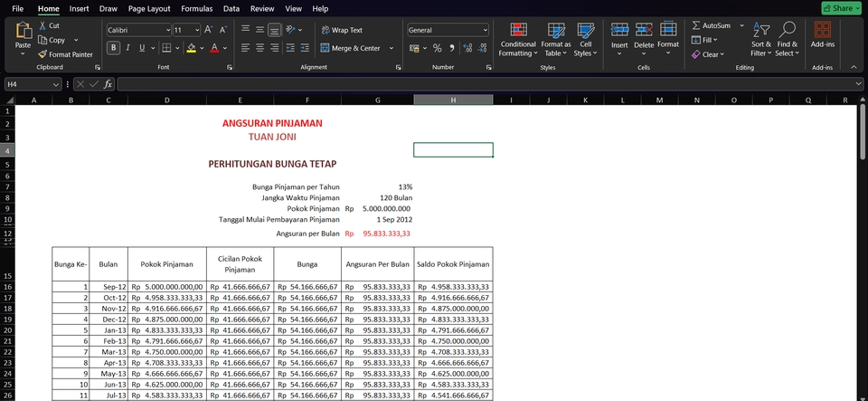Image resolution: width=868 pixels, height=401 pixels.
Task: Expand the Paste options arrow
Action: coord(24,53)
